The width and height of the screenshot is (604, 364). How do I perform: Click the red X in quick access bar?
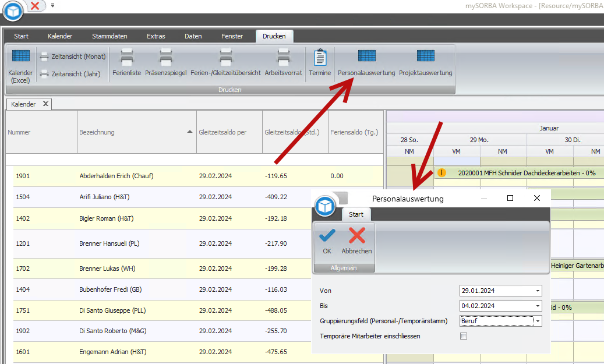click(x=35, y=5)
